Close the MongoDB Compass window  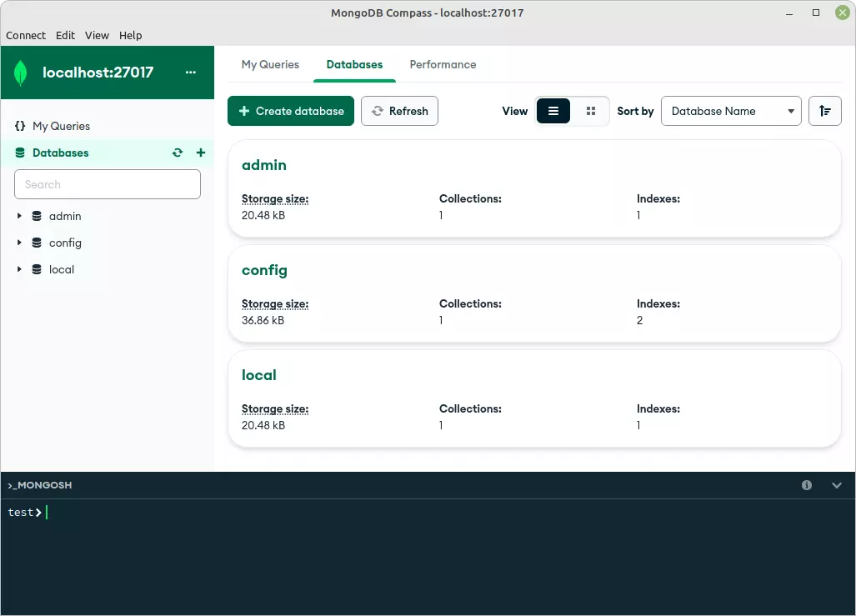[843, 13]
